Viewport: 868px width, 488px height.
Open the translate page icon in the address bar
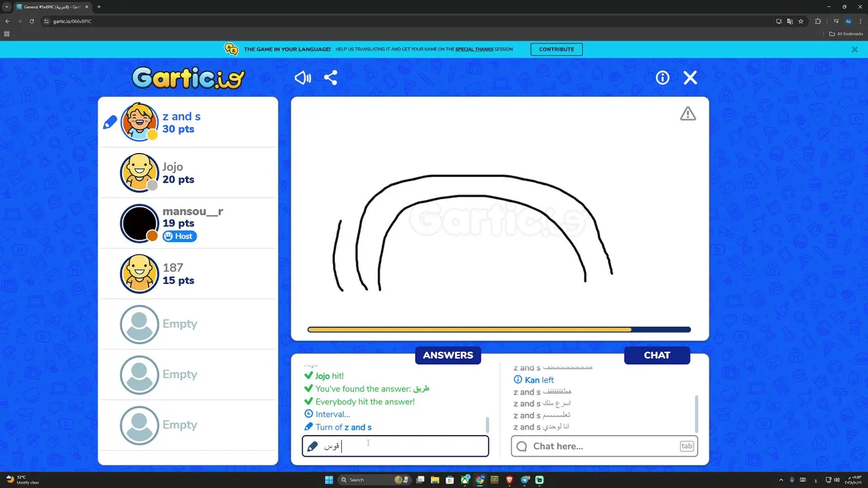(x=790, y=21)
